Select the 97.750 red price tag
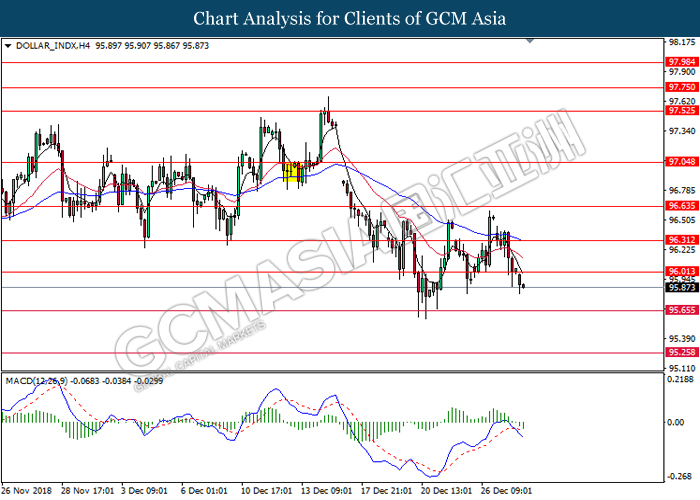 [681, 87]
